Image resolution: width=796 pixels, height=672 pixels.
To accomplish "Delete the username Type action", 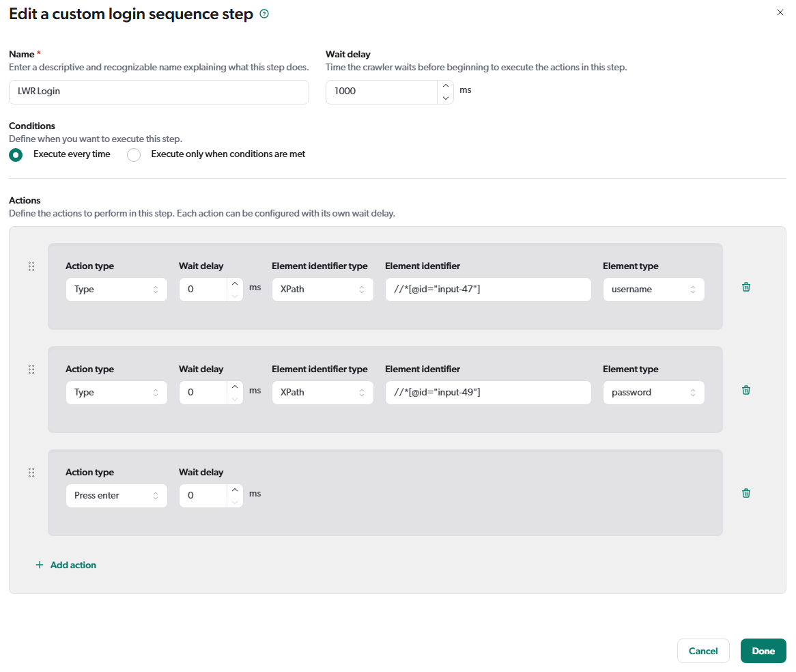I will [745, 287].
